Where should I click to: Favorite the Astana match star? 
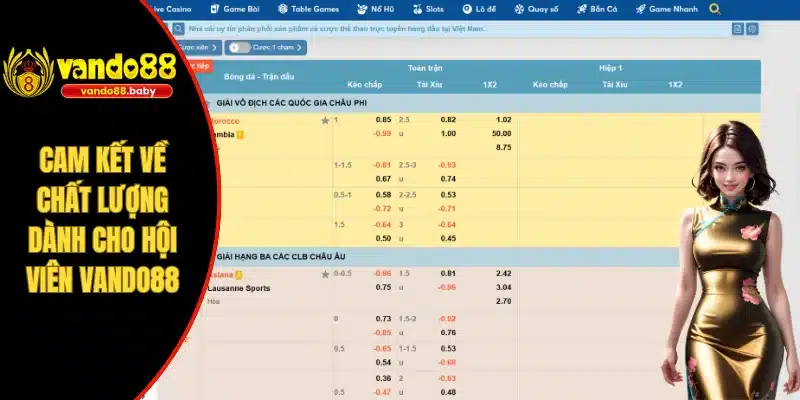[325, 274]
